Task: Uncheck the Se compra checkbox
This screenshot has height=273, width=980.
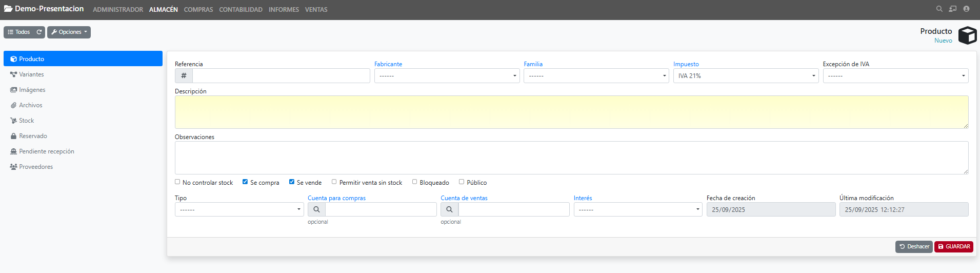Action: (x=245, y=182)
